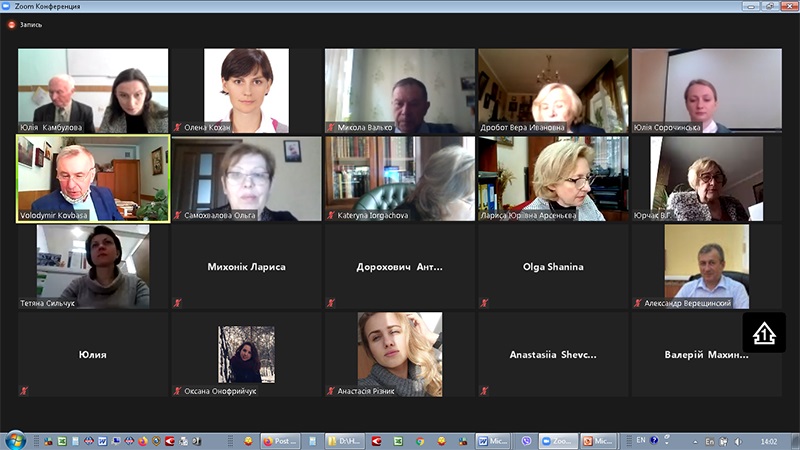Click muted mic icon in Юлия tile

[24, 391]
